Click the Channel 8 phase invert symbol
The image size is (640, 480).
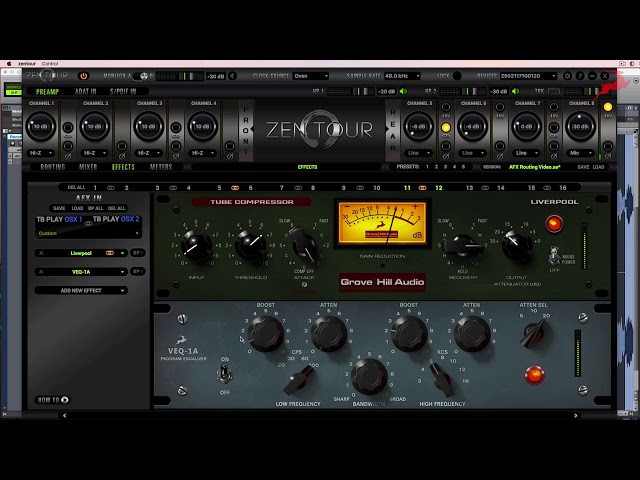608,156
